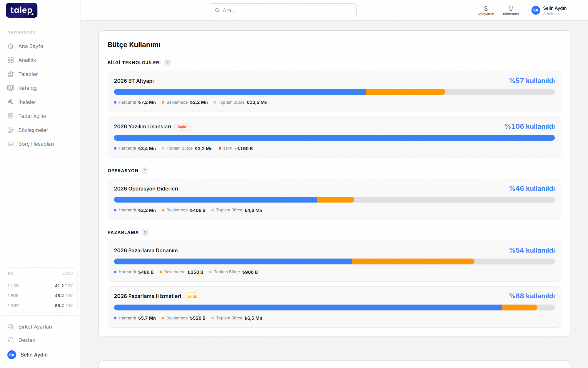Open the Analitik menu label

pyautogui.click(x=27, y=60)
